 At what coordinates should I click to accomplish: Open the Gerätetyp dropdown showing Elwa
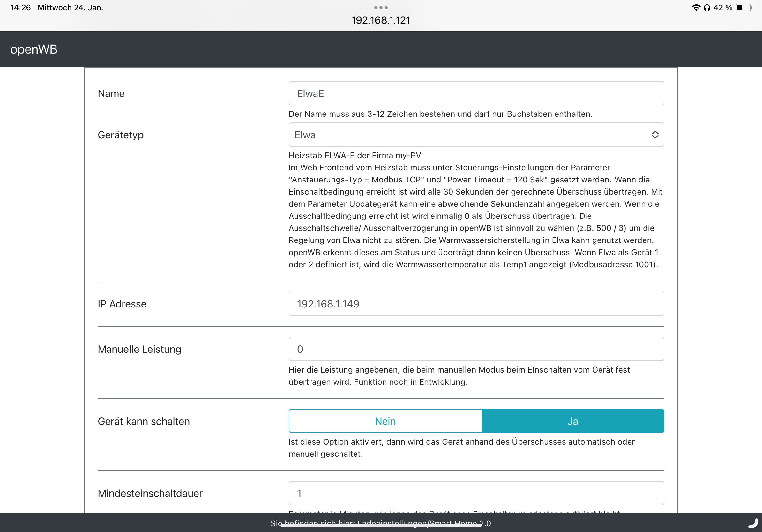[465, 135]
